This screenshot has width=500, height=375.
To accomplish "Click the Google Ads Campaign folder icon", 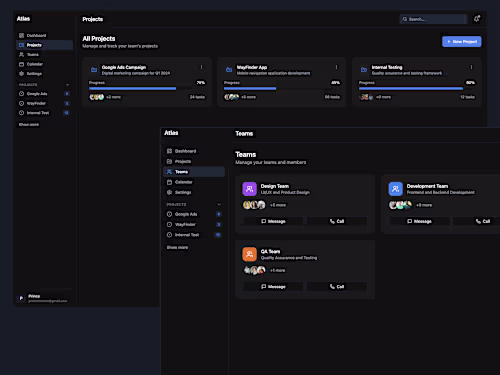I will [x=94, y=70].
